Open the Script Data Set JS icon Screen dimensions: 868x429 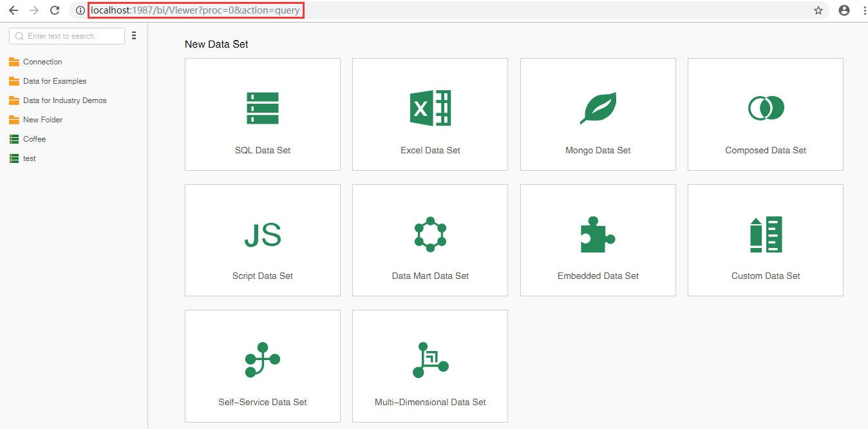click(x=263, y=235)
